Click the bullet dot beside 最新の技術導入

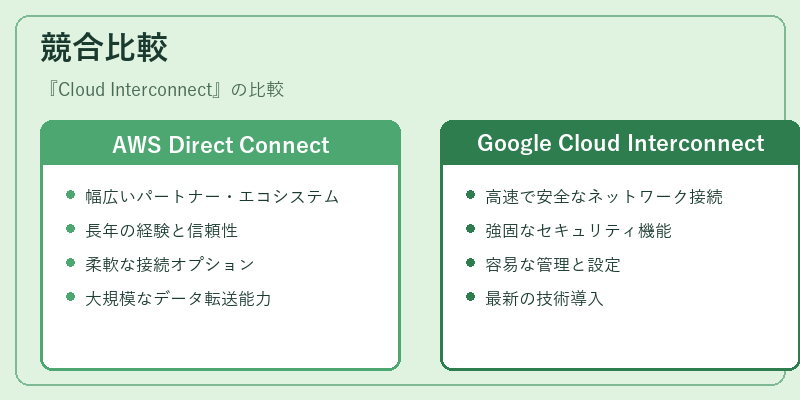click(x=470, y=296)
